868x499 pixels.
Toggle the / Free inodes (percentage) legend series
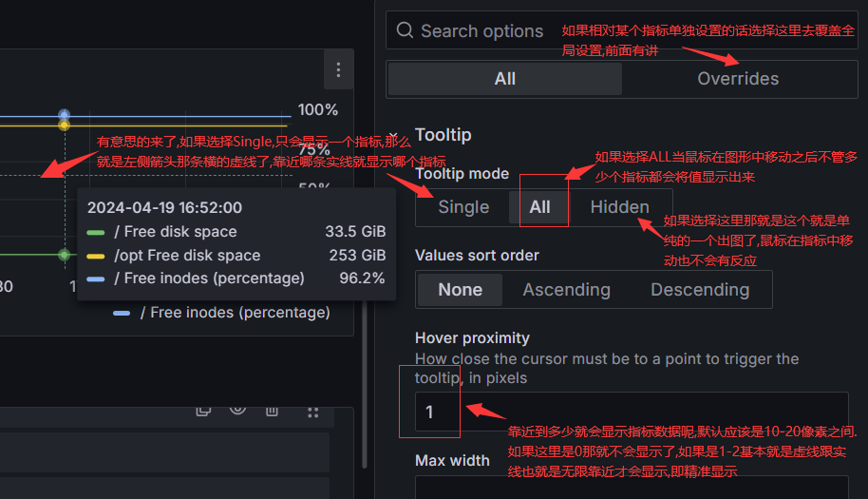point(235,313)
